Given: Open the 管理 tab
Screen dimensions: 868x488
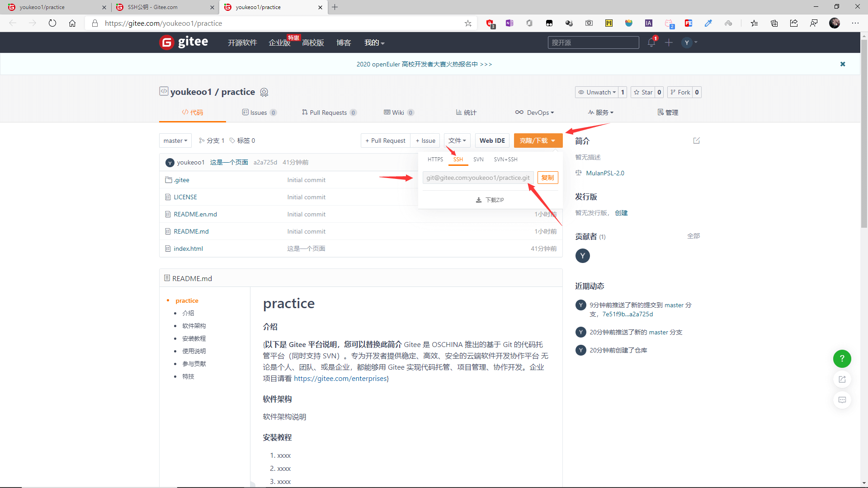Looking at the screenshot, I should [x=668, y=113].
